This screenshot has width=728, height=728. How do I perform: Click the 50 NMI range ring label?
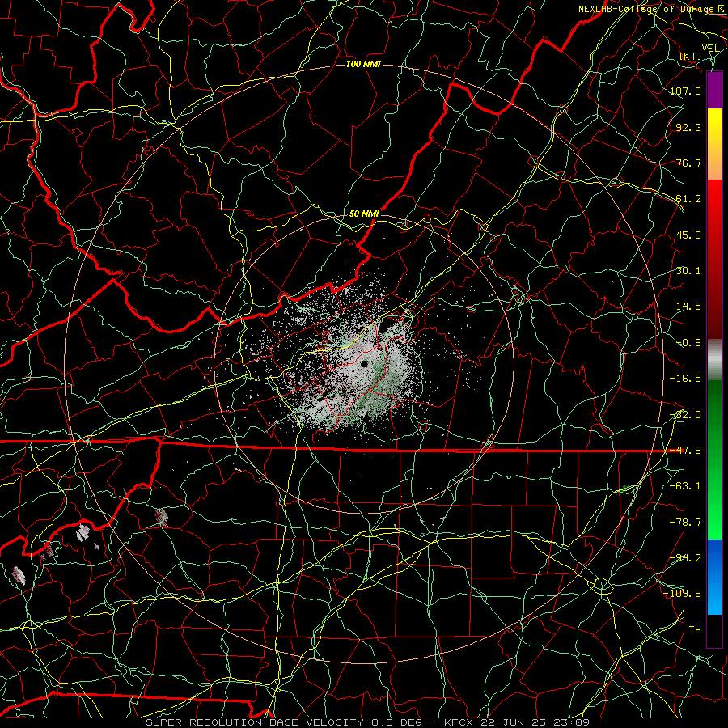tap(364, 214)
